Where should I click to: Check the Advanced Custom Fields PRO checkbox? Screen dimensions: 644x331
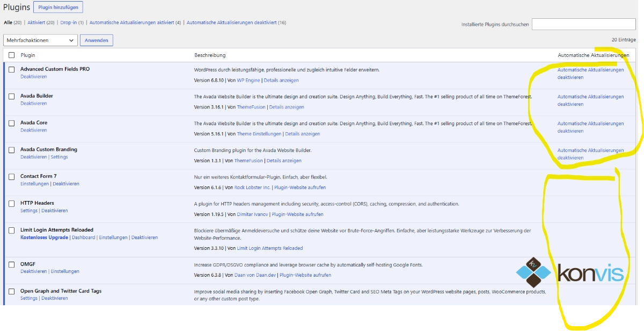click(11, 70)
